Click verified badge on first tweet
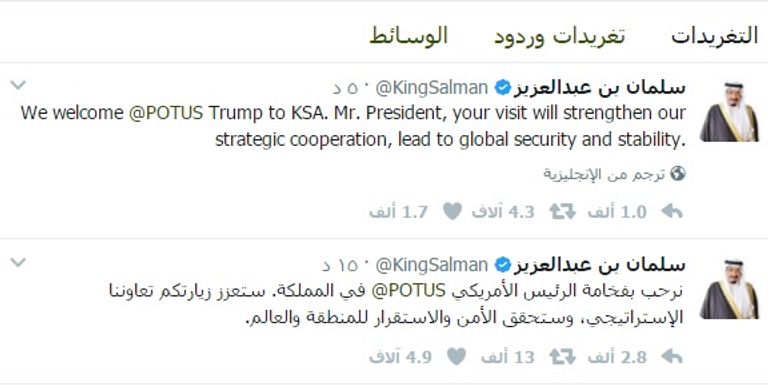 tap(502, 88)
